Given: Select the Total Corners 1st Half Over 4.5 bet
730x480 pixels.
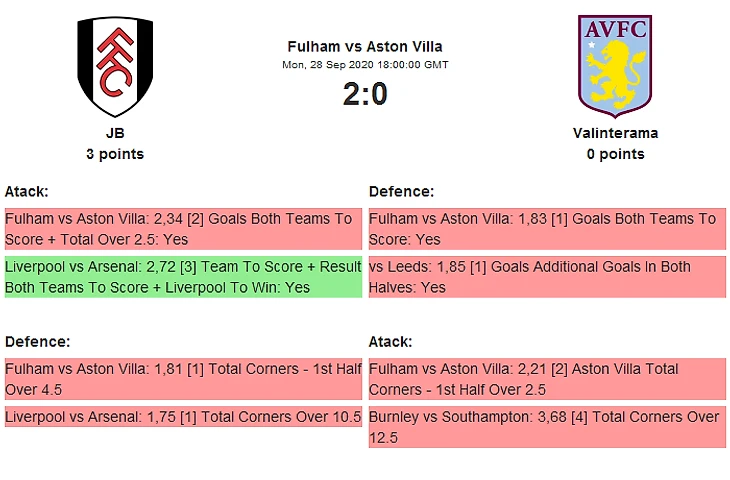Looking at the screenshot, I should (x=183, y=379).
